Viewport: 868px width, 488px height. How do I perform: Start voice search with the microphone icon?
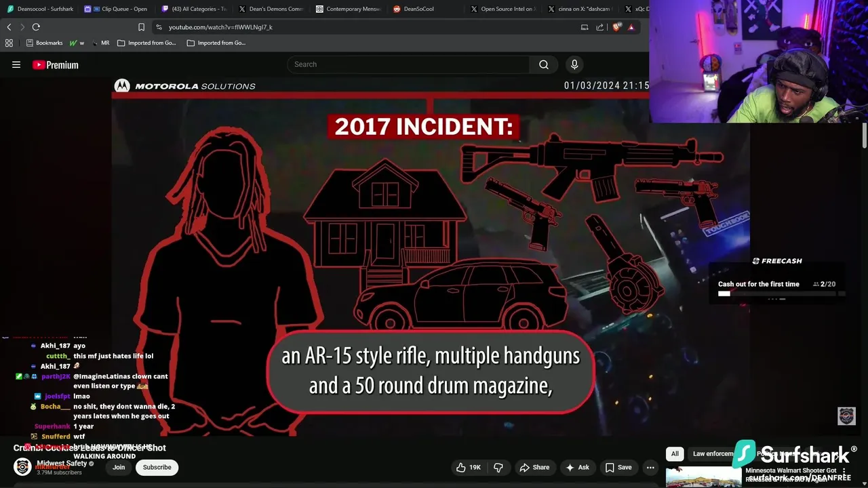point(574,64)
